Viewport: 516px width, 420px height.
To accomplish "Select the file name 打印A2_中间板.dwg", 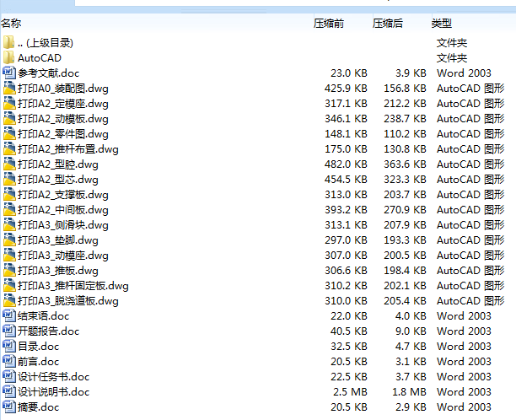I will 63,210.
